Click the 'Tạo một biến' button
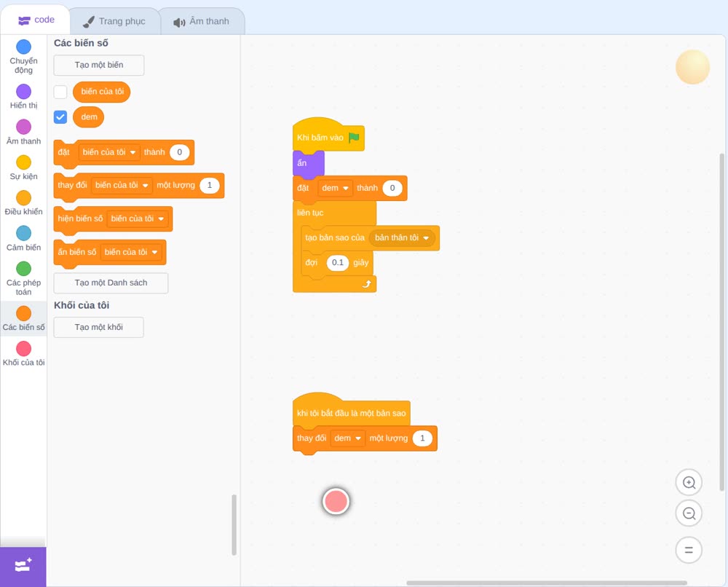The image size is (728, 587). pos(99,65)
